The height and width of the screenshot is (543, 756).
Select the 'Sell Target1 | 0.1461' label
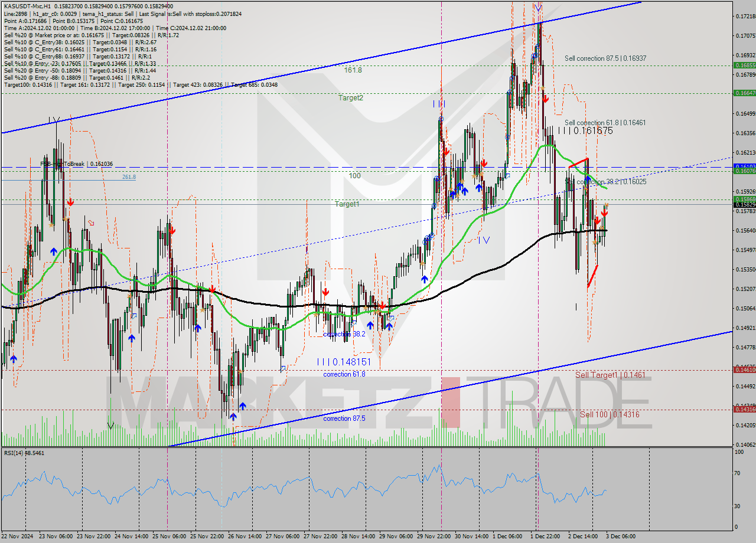click(x=610, y=375)
